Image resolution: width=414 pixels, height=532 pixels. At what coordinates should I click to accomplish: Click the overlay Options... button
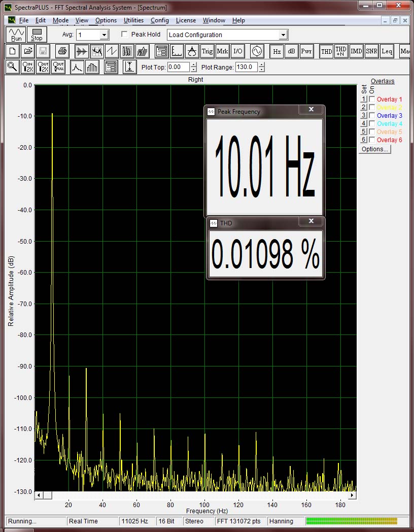click(x=375, y=149)
